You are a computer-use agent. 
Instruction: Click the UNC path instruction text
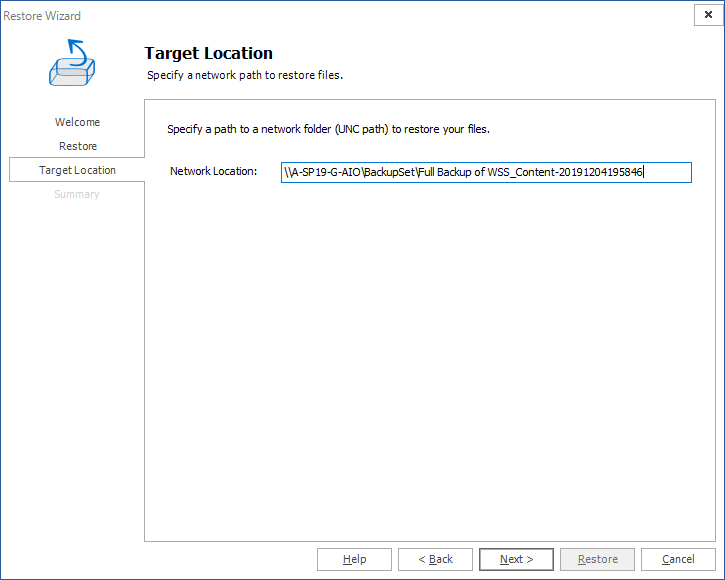pyautogui.click(x=328, y=129)
